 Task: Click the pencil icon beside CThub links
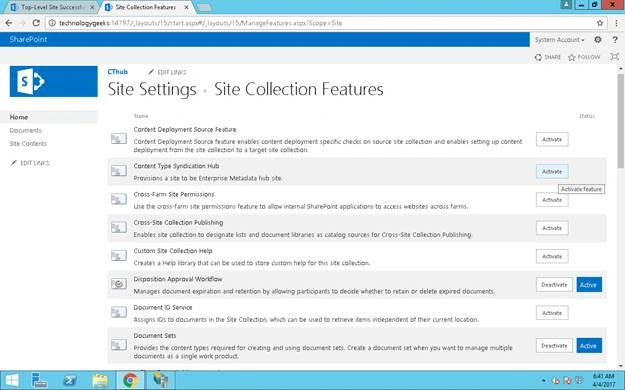coord(151,72)
